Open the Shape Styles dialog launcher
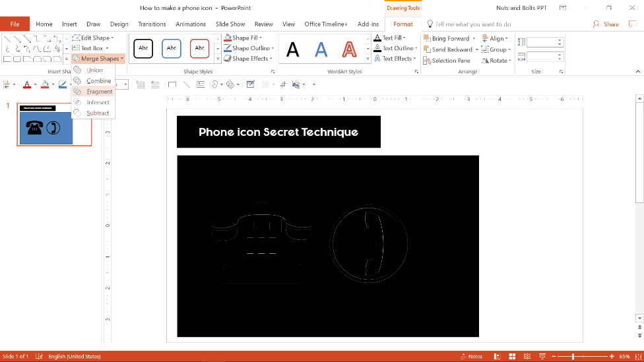 point(273,72)
